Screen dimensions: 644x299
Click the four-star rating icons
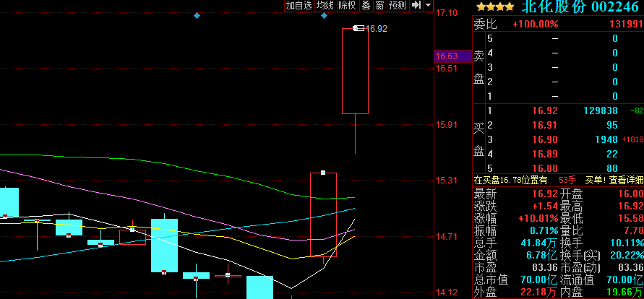(494, 6)
